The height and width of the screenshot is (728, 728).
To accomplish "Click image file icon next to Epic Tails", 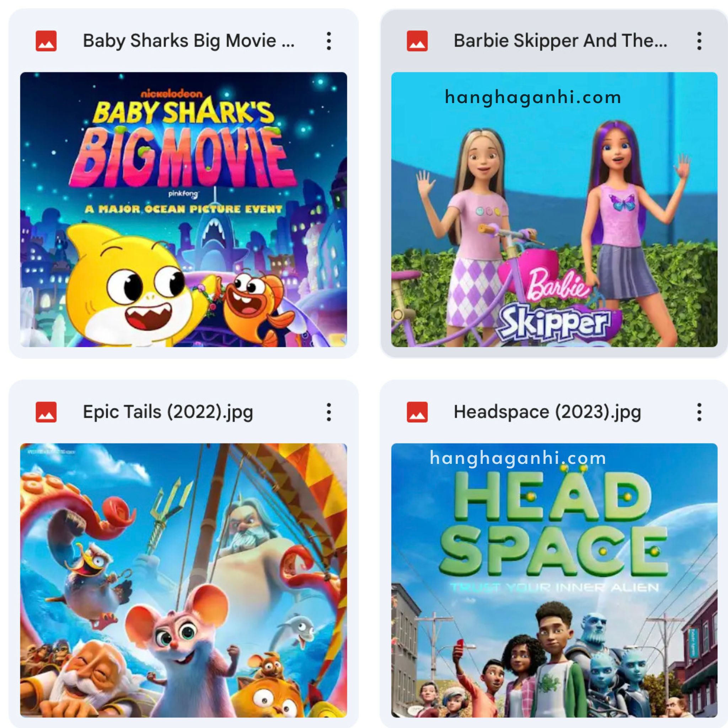I will click(x=46, y=412).
